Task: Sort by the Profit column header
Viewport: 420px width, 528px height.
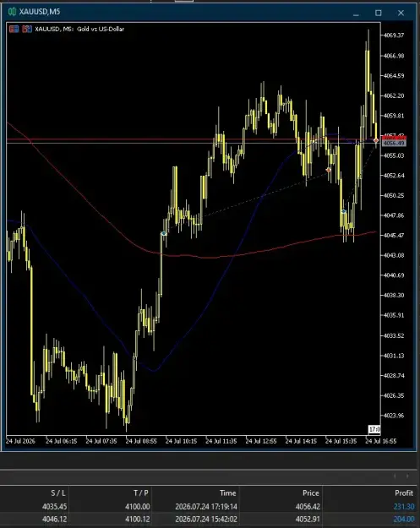Action: tap(404, 493)
